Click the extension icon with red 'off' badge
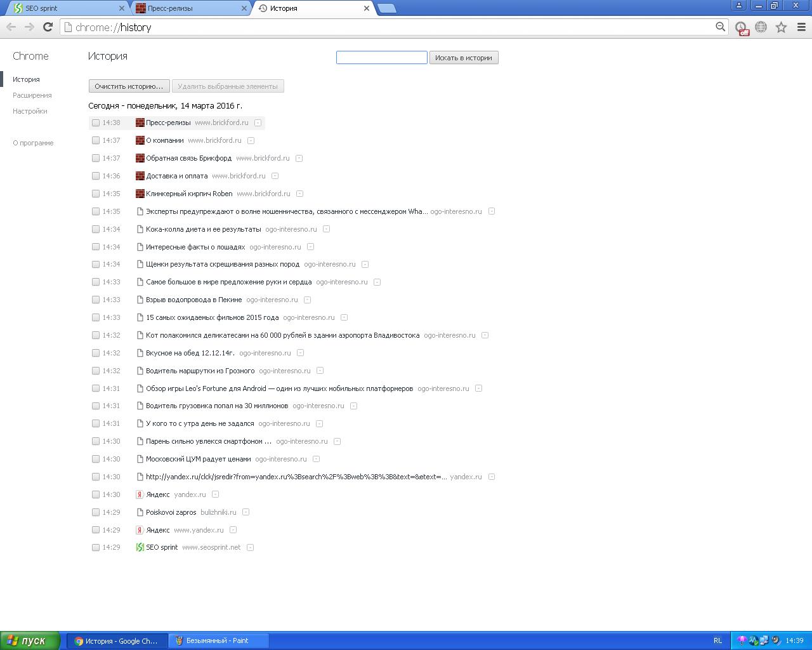Screen dimensions: 812x650 (741, 27)
